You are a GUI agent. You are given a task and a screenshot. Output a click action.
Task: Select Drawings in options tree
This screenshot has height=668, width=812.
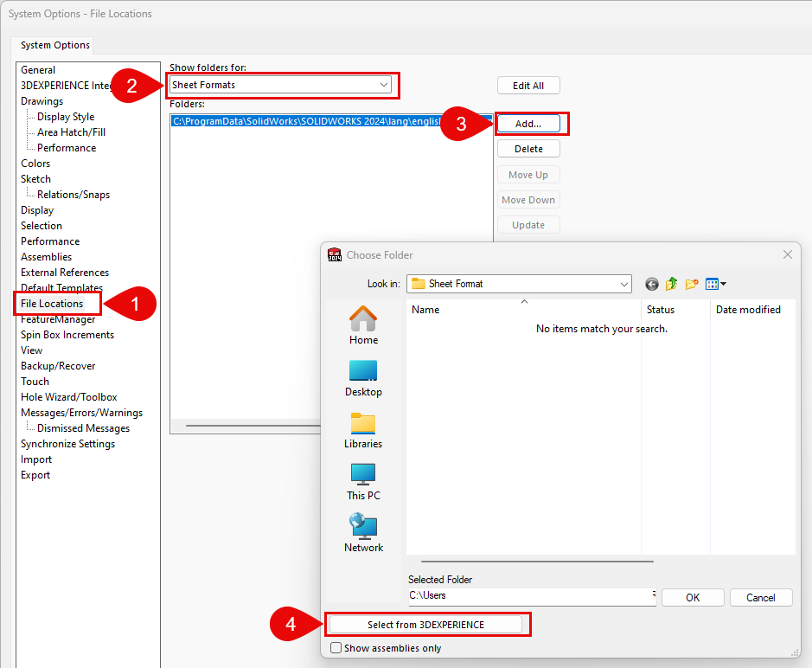click(x=42, y=101)
